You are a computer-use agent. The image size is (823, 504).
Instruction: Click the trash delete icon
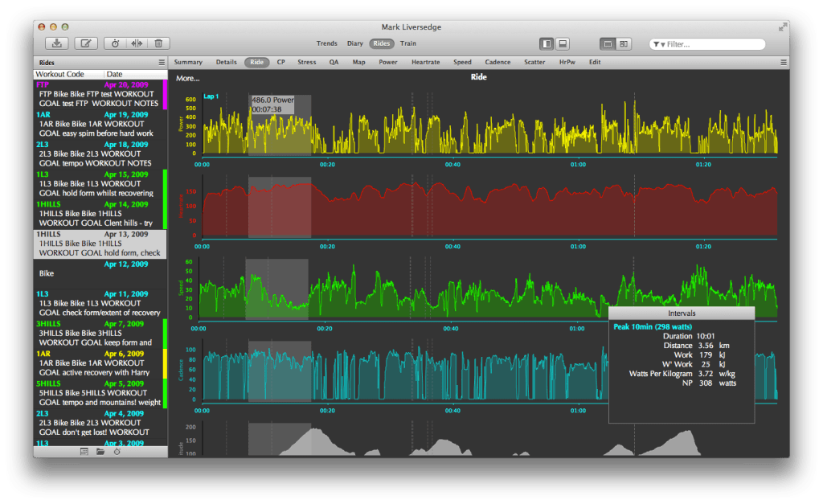click(x=158, y=43)
